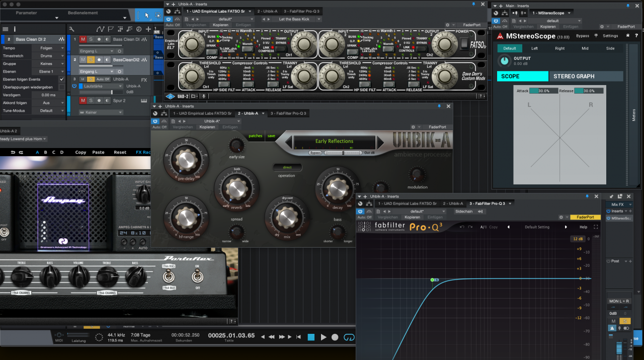Go to next Pro-Q 3 preset with the arrow
The image size is (644, 360).
[566, 227]
